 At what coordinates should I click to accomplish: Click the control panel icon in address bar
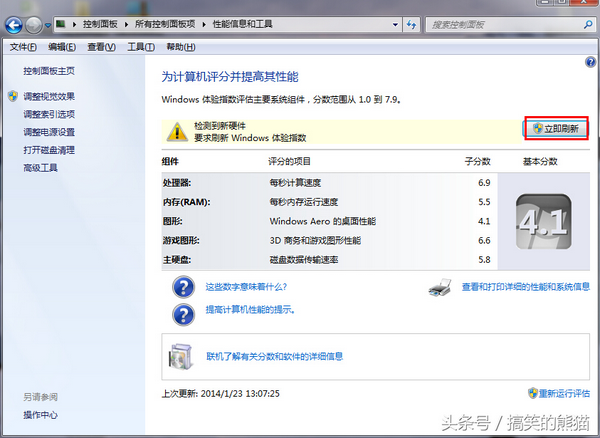[60, 24]
